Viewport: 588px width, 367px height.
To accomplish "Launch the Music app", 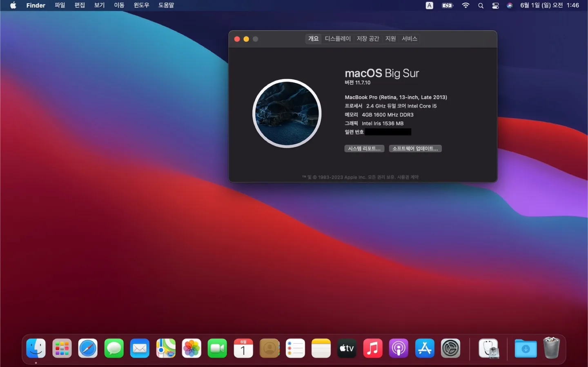I will [373, 349].
